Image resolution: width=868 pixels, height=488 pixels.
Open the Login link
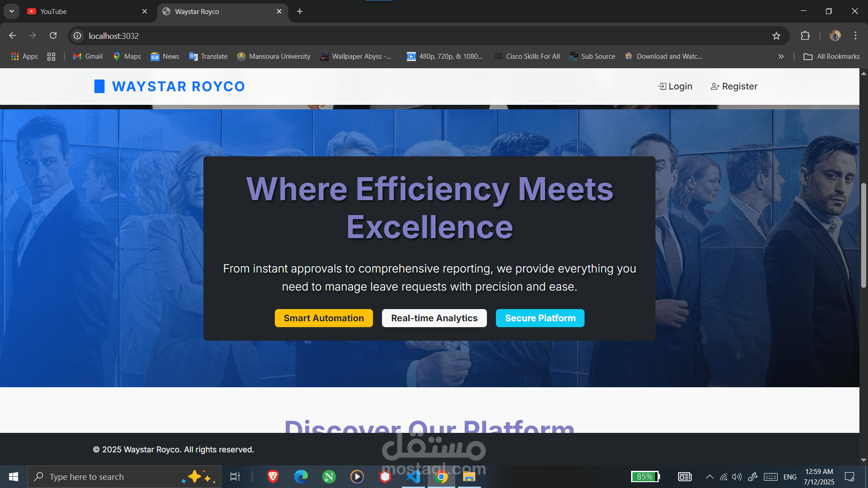(675, 86)
